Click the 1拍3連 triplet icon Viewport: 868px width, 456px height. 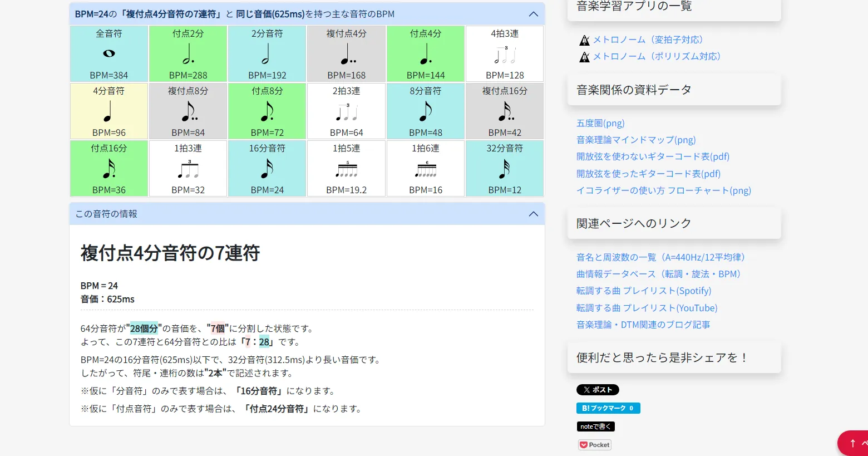(x=188, y=169)
